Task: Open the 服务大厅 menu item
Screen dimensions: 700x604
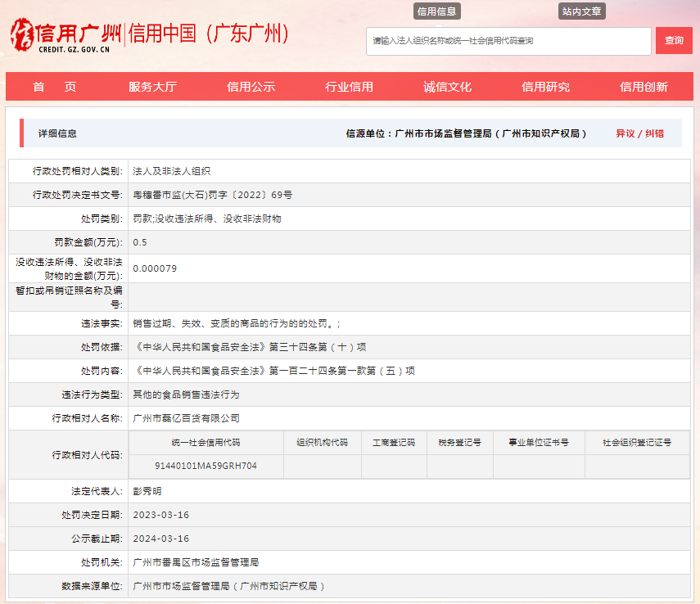Action: point(152,87)
